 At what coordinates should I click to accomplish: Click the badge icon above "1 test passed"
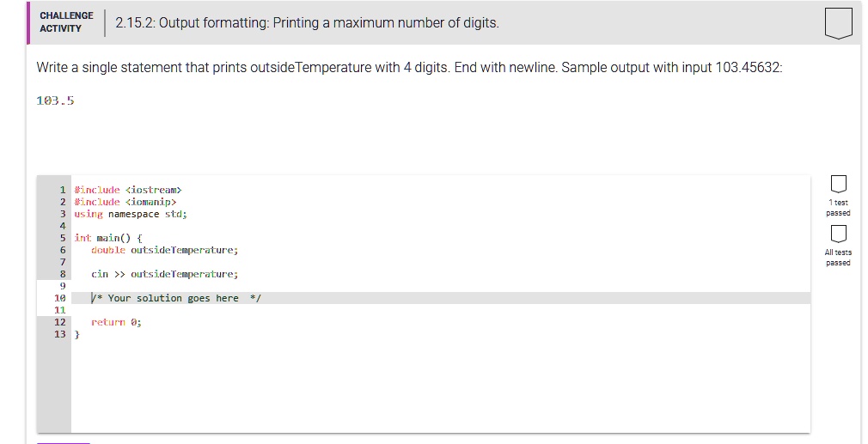(x=838, y=185)
